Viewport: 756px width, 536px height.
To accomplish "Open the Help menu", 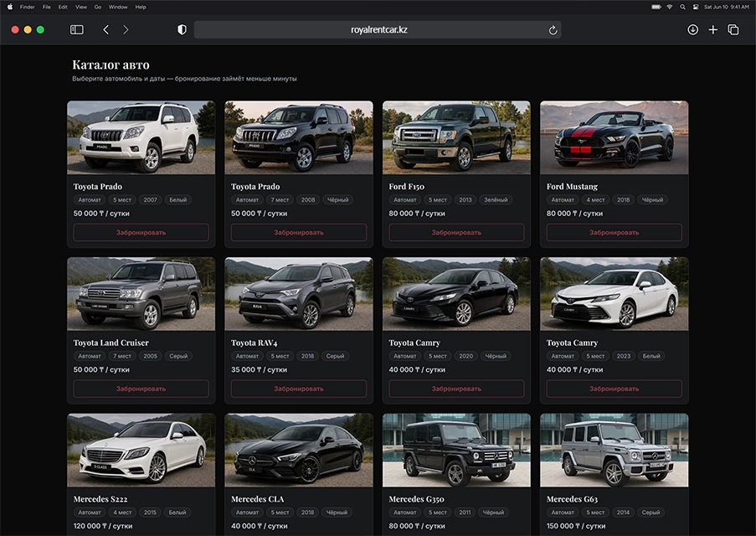I will click(141, 7).
